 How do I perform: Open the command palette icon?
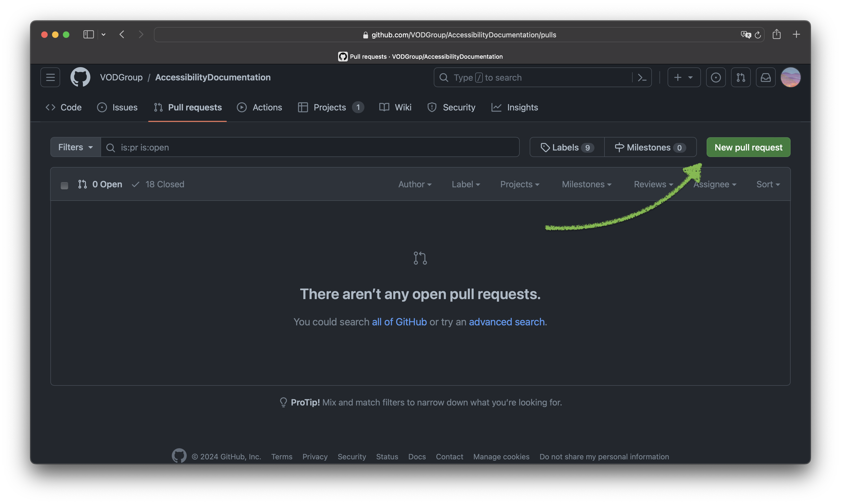[642, 77]
